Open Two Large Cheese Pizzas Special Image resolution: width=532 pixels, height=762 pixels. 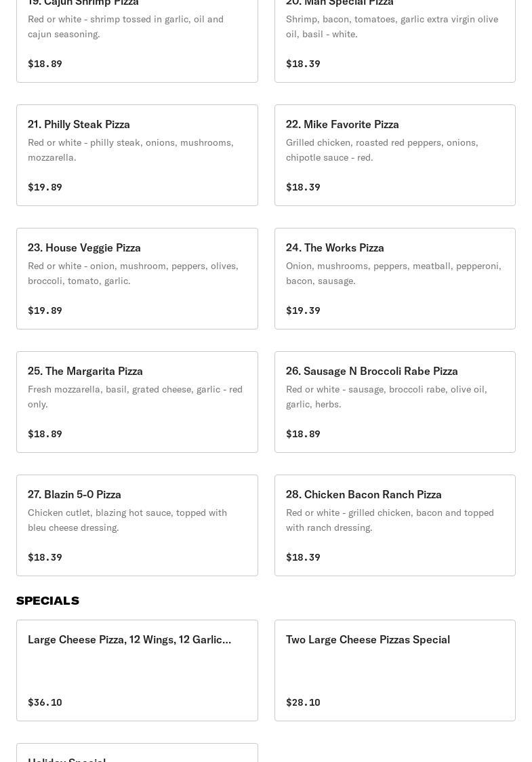[394, 670]
